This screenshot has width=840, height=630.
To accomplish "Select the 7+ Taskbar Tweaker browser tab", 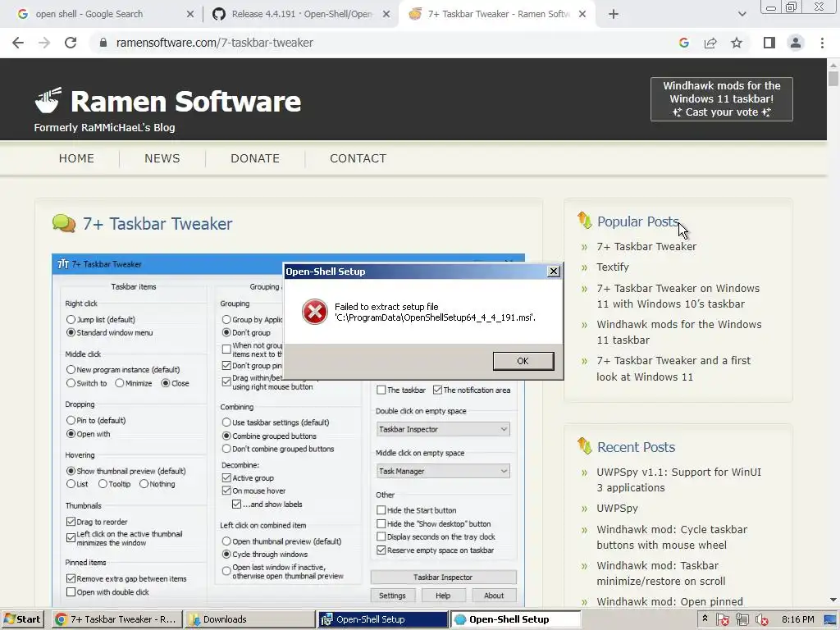I will coord(498,15).
